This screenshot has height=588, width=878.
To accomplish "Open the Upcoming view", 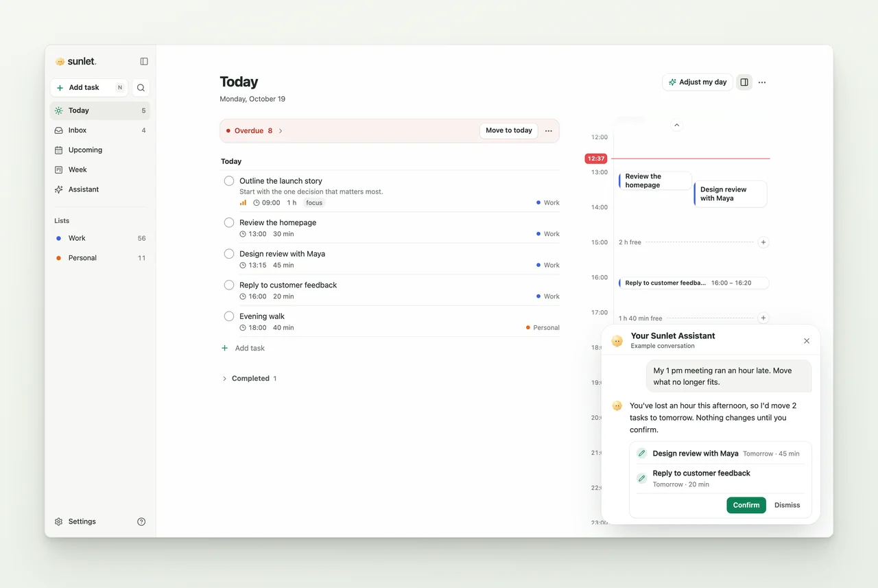I will pyautogui.click(x=100, y=150).
